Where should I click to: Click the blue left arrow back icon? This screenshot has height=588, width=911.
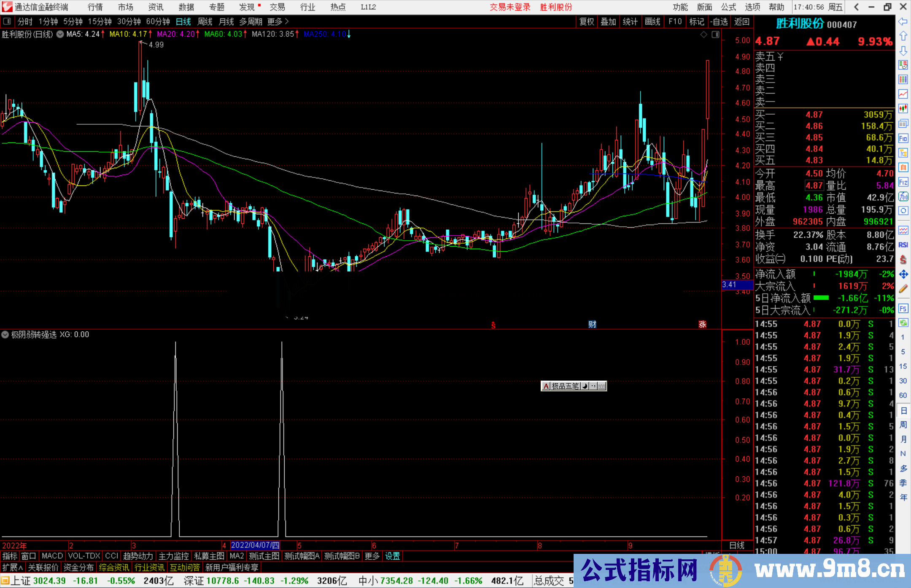(903, 21)
